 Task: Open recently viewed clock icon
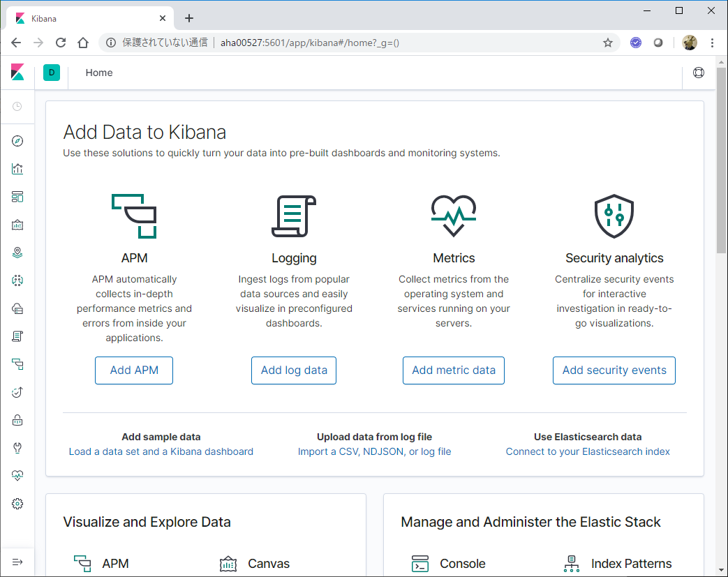click(x=17, y=106)
